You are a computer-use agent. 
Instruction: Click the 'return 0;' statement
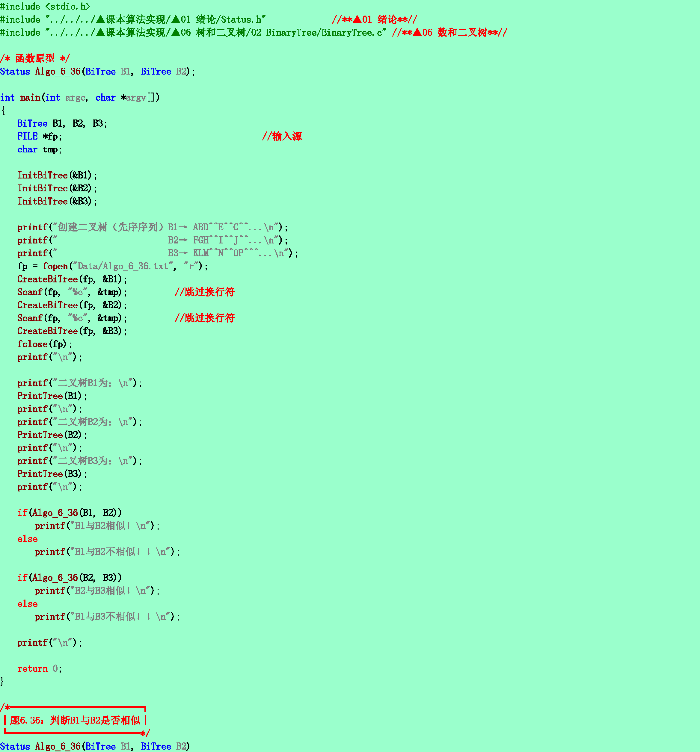click(x=39, y=669)
